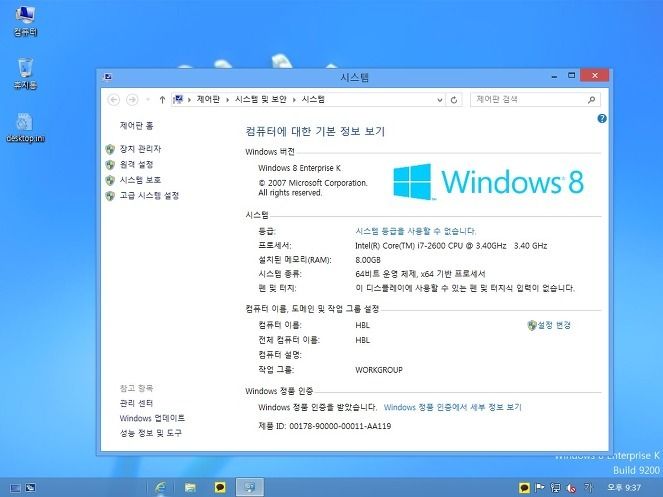Click the shield icon beside 시스템 보호
663x497 pixels.
click(x=110, y=181)
